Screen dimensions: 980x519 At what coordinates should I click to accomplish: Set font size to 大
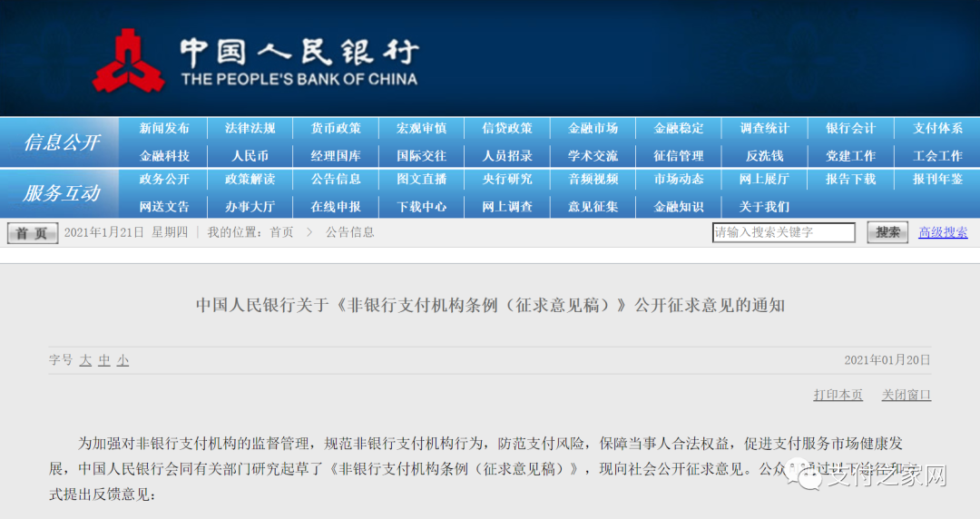pos(85,360)
